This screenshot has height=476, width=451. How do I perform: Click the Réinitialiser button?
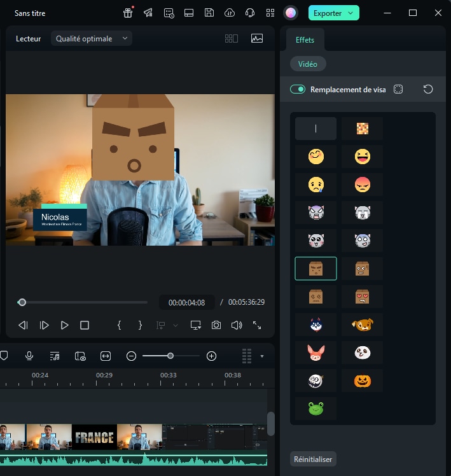tap(313, 459)
